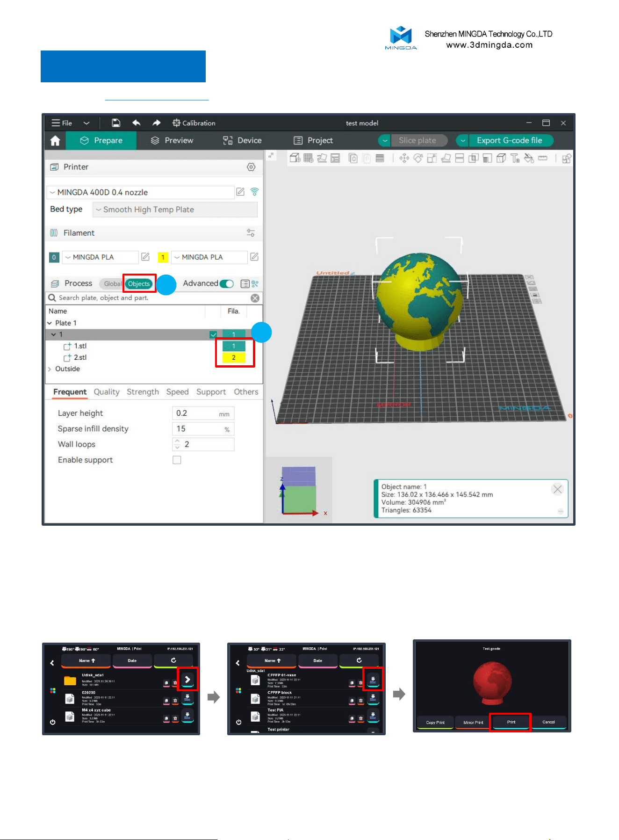The width and height of the screenshot is (619, 840).
Task: Collapse the Plate 1 tree node
Action: click(x=50, y=323)
